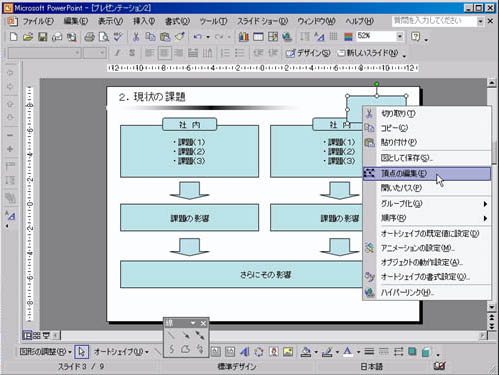The image size is (499, 375).
Task: Toggle text shadow formatting
Action: [x=132, y=53]
